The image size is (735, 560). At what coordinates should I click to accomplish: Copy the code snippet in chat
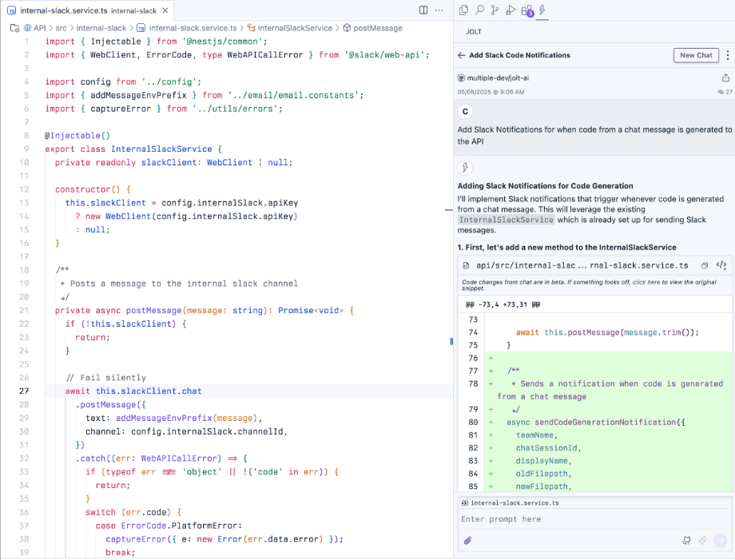click(x=705, y=266)
